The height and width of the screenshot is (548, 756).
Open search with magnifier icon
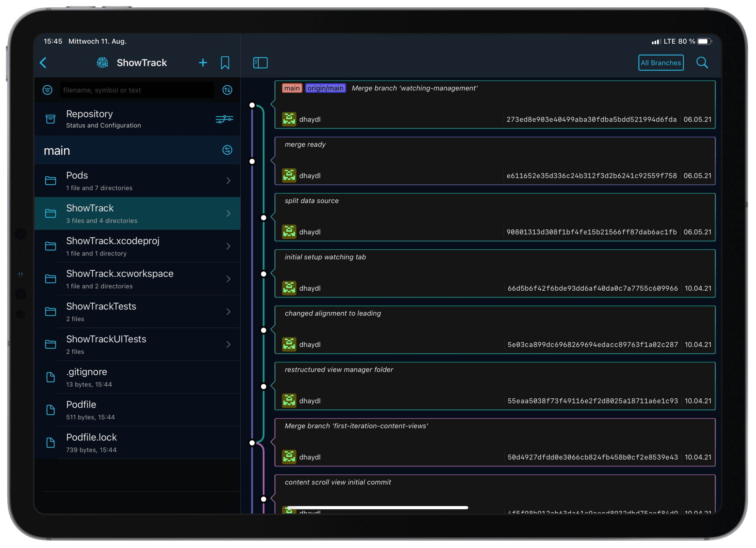pyautogui.click(x=702, y=63)
